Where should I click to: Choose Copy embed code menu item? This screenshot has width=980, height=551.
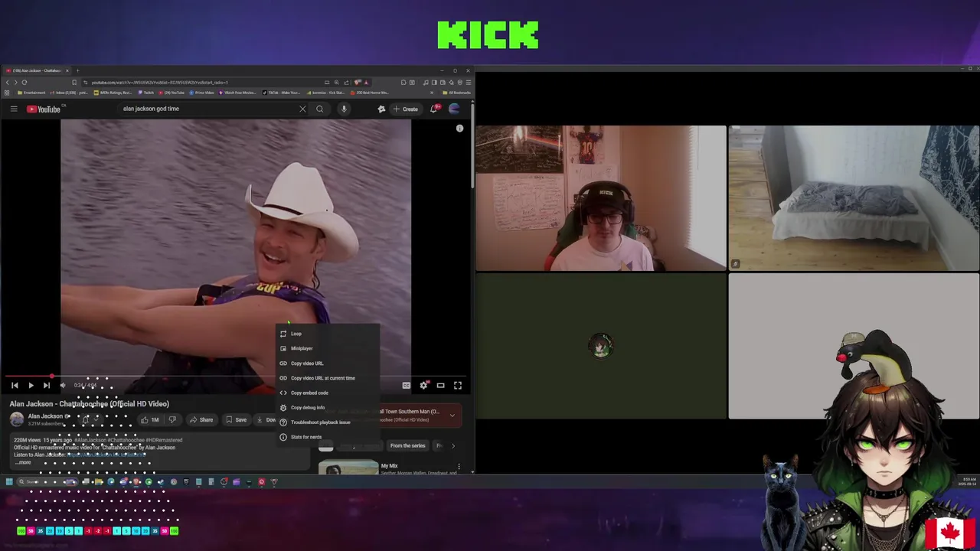pyautogui.click(x=328, y=393)
